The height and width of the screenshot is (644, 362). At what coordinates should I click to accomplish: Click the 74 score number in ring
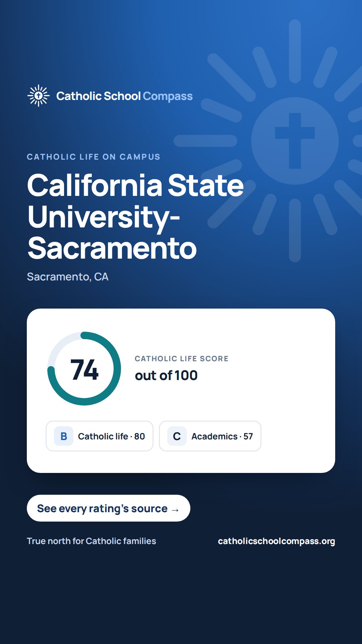click(x=84, y=370)
